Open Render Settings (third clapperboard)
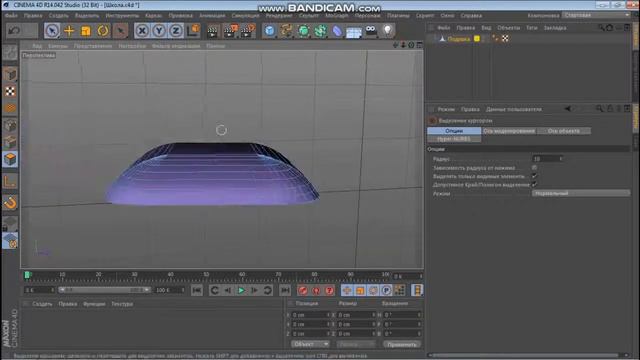Screen dimensions: 640x360 (248, 31)
